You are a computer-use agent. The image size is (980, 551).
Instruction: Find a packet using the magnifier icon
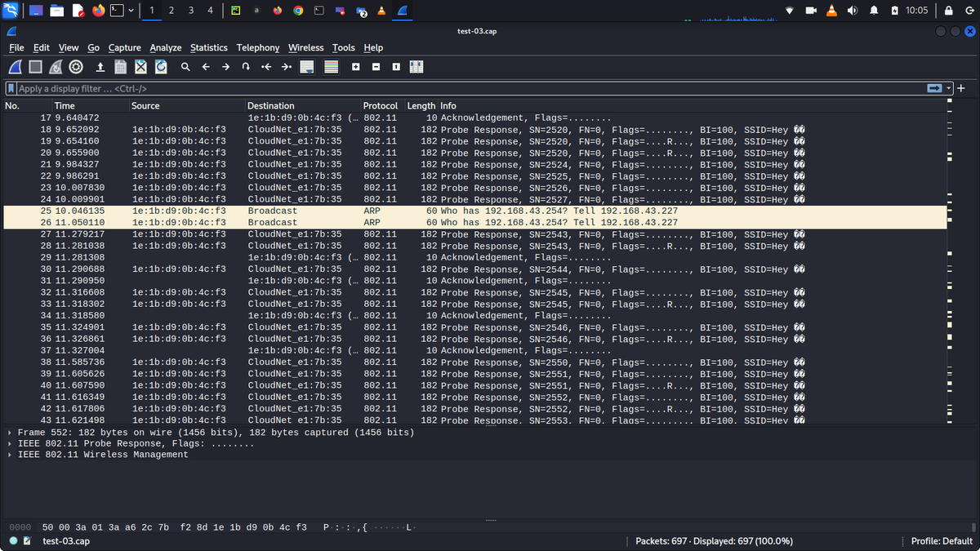point(185,67)
